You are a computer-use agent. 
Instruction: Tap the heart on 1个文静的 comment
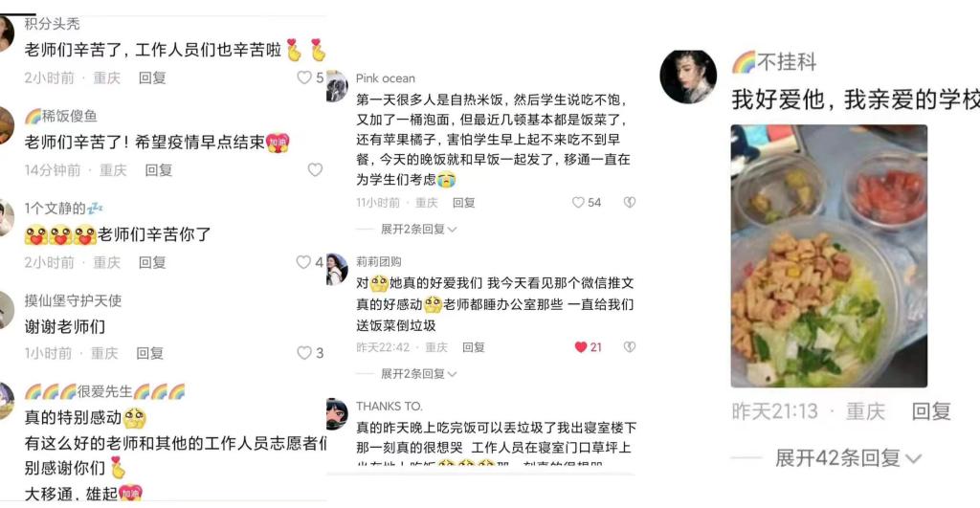point(303,262)
